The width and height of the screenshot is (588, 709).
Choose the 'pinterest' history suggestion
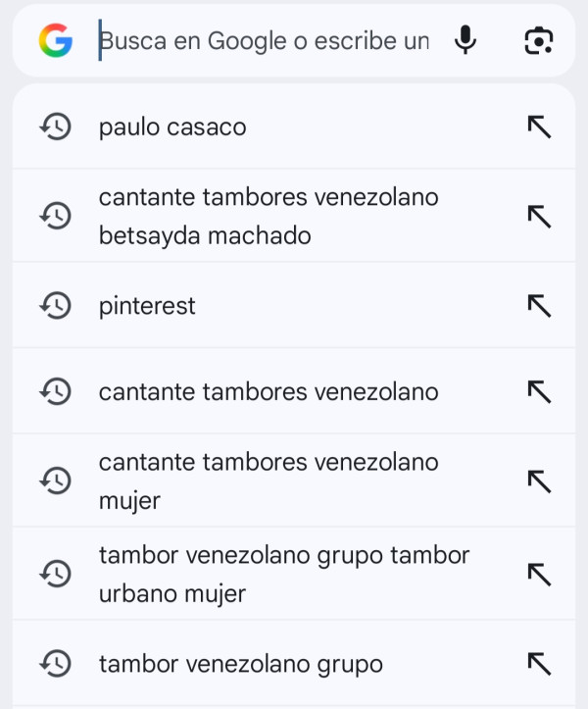click(x=147, y=306)
